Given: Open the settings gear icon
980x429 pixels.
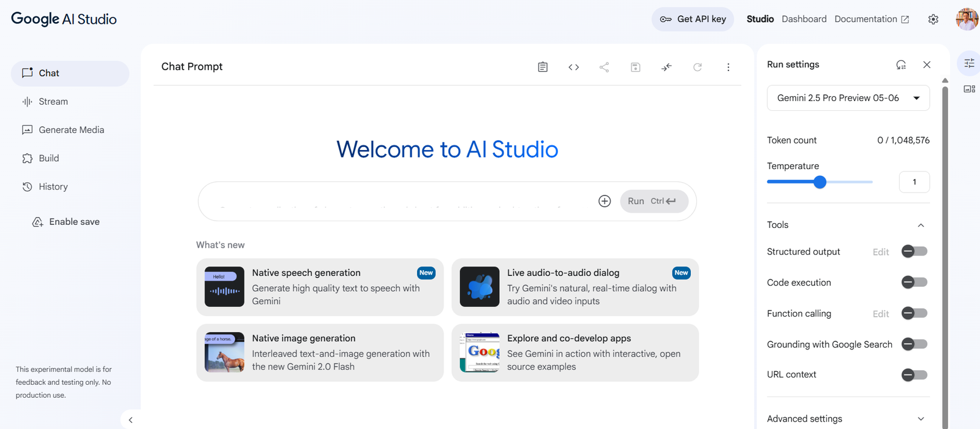Looking at the screenshot, I should click(x=933, y=19).
